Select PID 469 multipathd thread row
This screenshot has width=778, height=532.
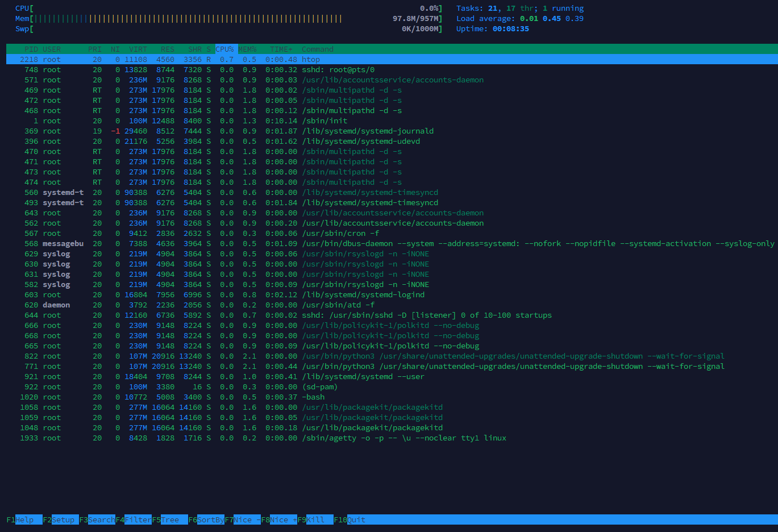pos(392,90)
